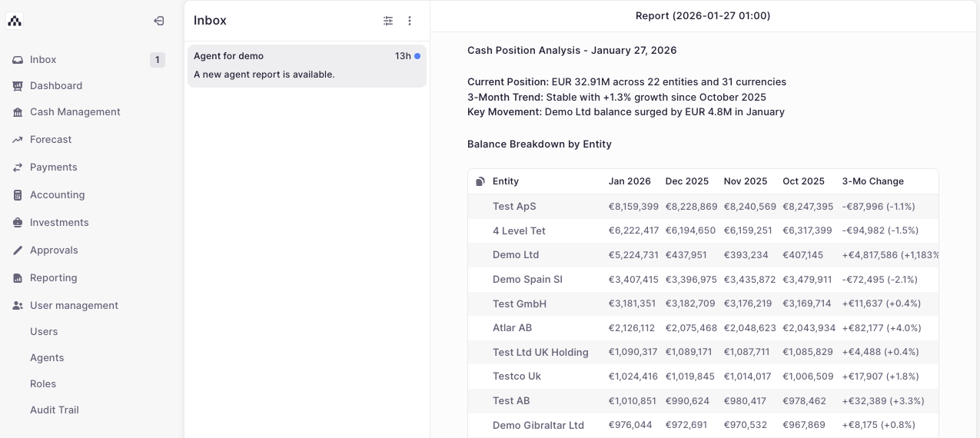
Task: Click the Investments briefcase icon
Action: 18,223
